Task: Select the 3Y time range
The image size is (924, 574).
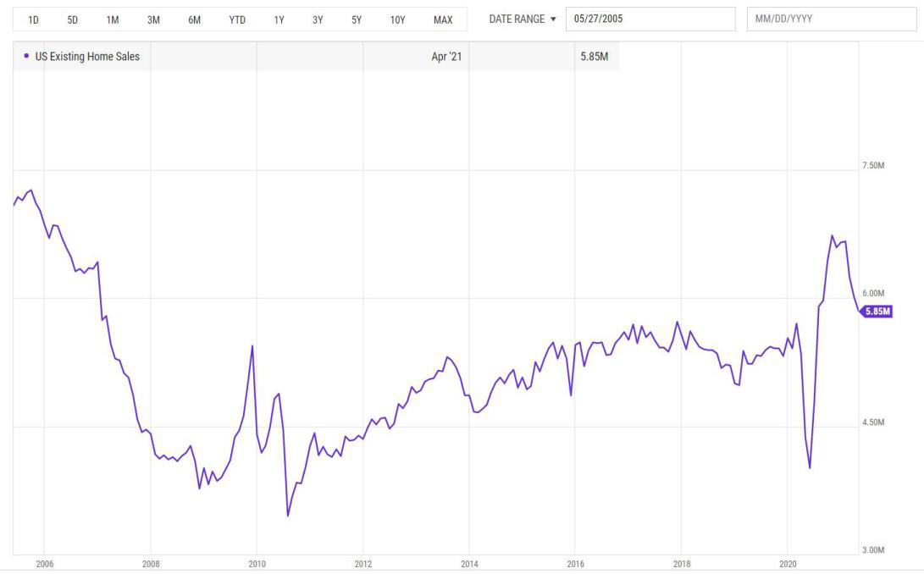Action: [x=318, y=20]
